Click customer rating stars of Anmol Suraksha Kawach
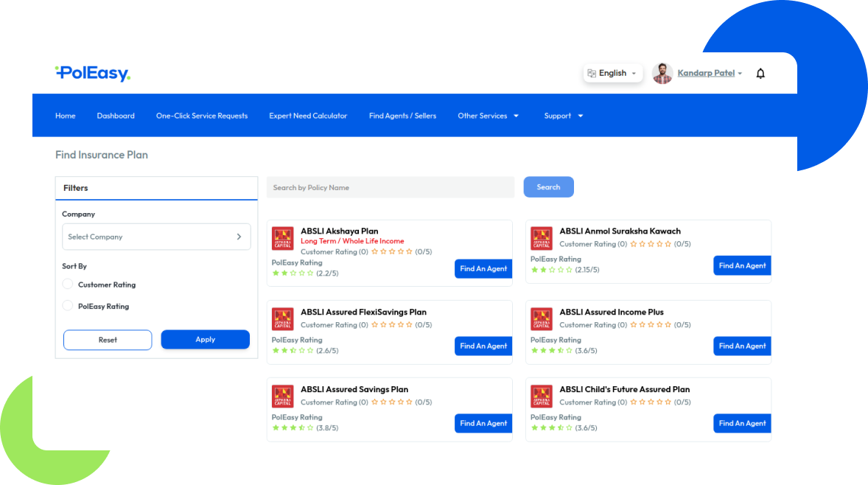The width and height of the screenshot is (868, 485). pos(651,244)
